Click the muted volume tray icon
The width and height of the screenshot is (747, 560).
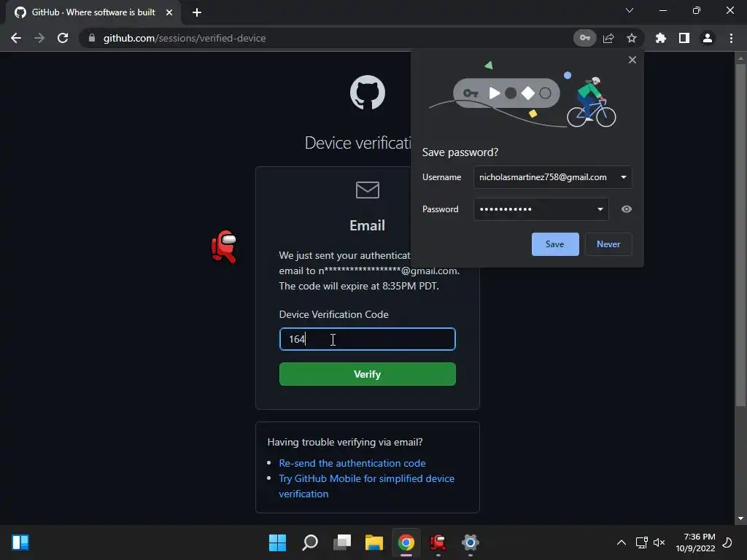[659, 542]
